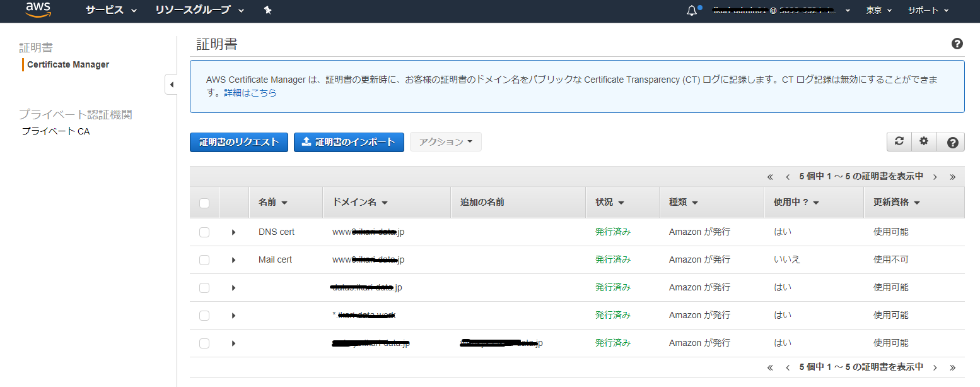Click 証明書のインポート button

pos(349,142)
